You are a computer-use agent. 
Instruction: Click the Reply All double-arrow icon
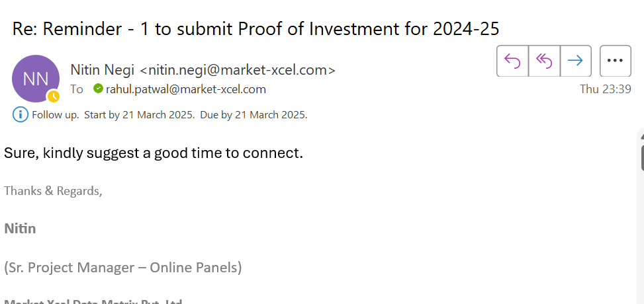click(544, 61)
